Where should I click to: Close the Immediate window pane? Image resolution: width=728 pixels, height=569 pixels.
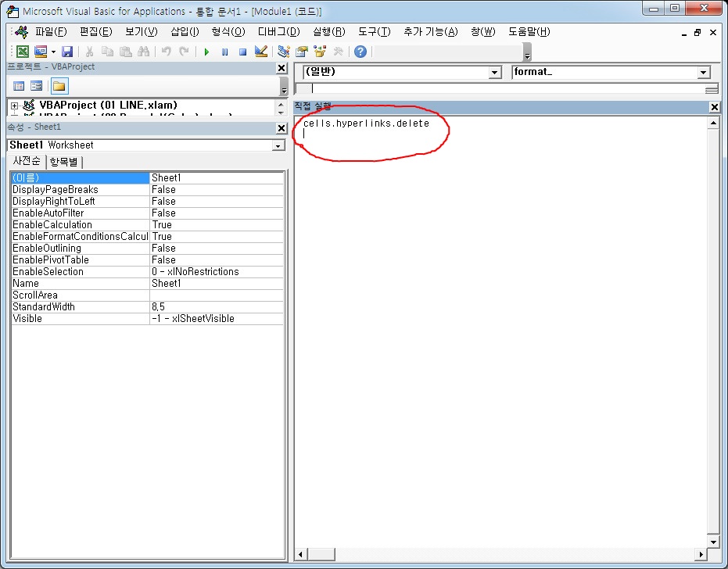pos(715,107)
